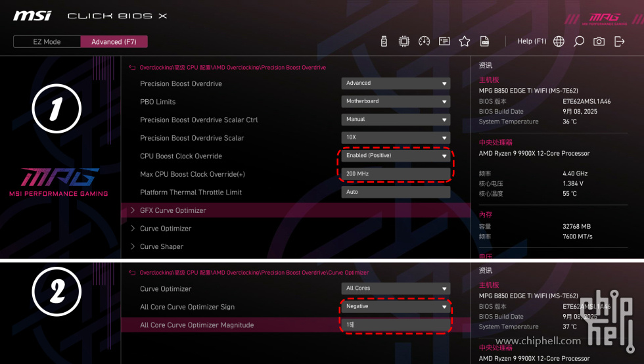Click BIOS version value E7E62AMSI.1A46 in upper panel
The image size is (644, 364).
586,101
